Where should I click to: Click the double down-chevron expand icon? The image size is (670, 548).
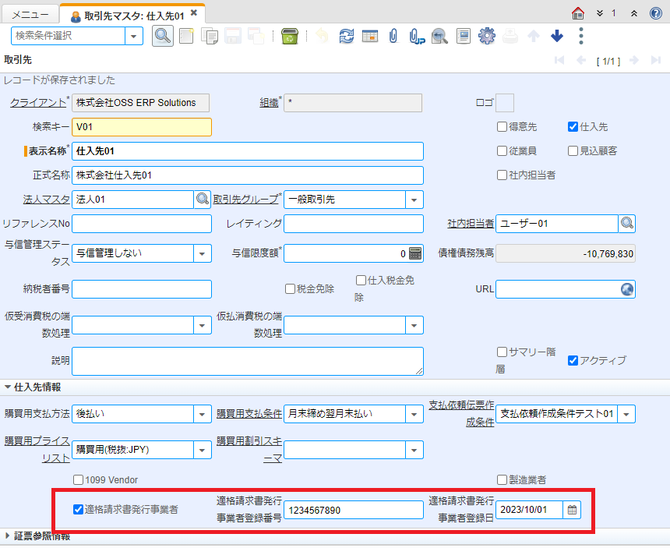click(x=600, y=14)
